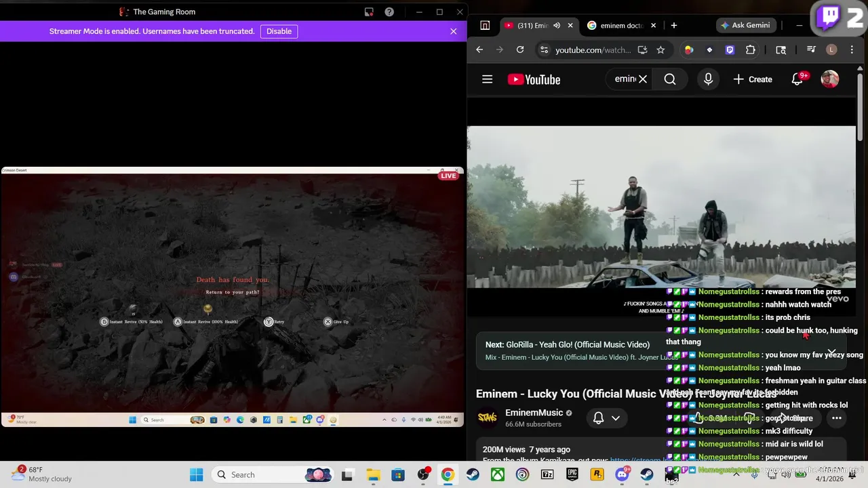
Task: Open the EminemMusic channel name link
Action: (534, 413)
